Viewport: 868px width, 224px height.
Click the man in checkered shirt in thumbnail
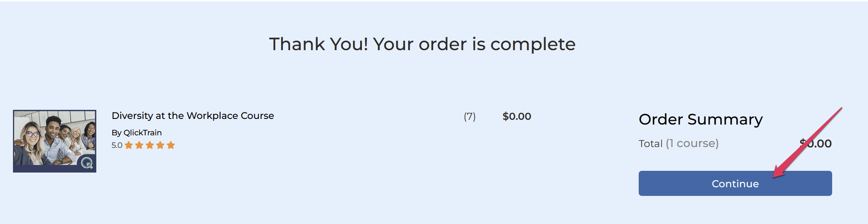(54, 138)
